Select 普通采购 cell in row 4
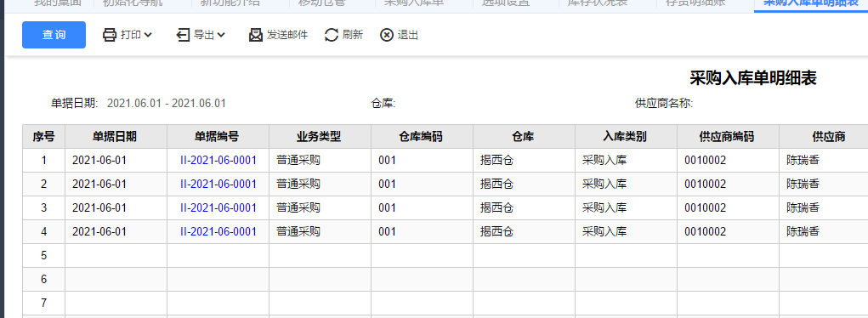This screenshot has width=868, height=318. coord(320,232)
